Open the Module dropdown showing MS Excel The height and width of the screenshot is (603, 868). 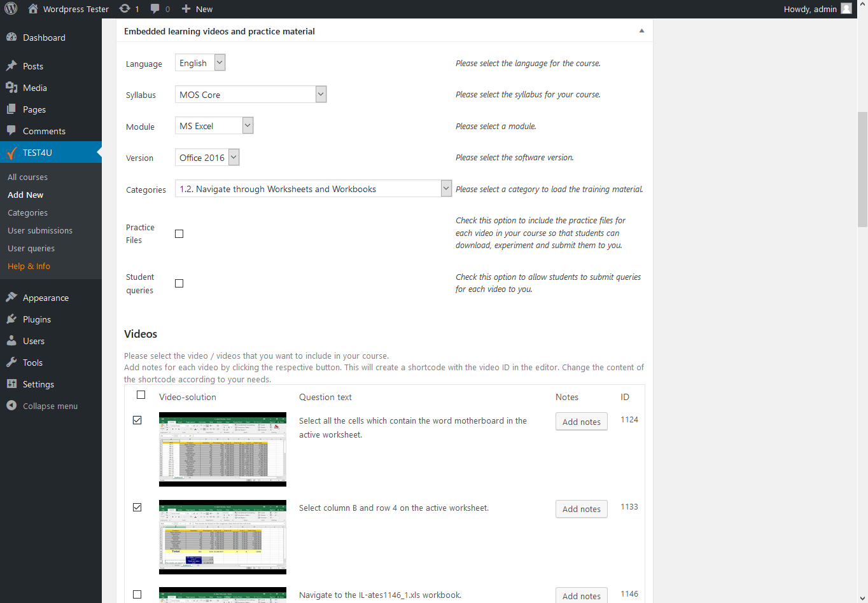tap(214, 125)
